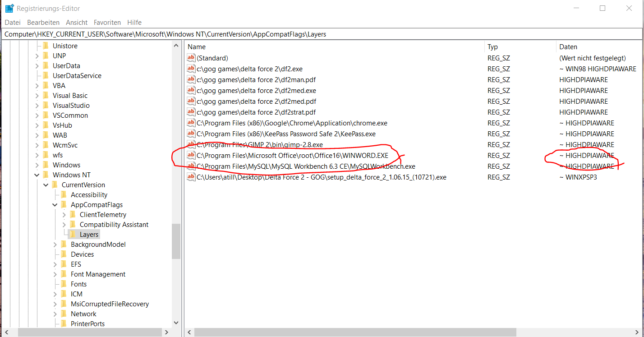This screenshot has height=337, width=644.
Task: Select the MySQLWorkbench.exe value icon
Action: click(x=191, y=166)
